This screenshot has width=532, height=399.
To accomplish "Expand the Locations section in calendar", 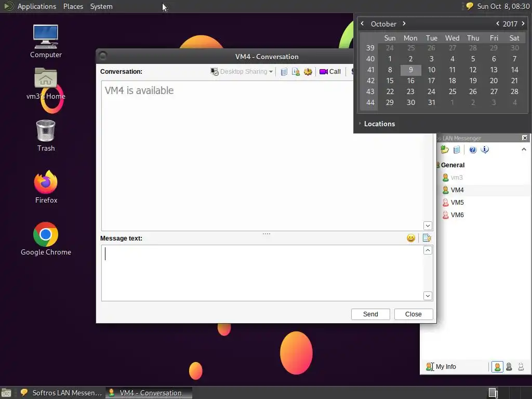I will [377, 124].
